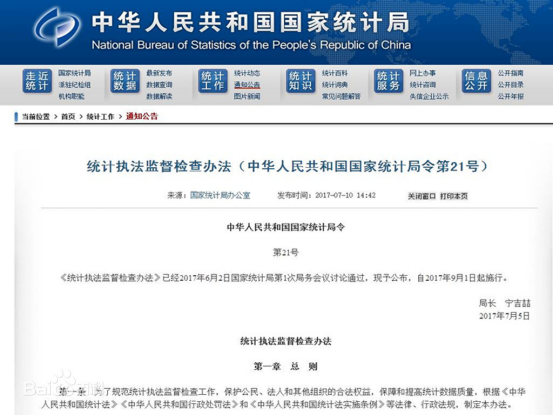553x415 pixels.
Task: Go to 国家统计局 submenu link
Action: (74, 73)
